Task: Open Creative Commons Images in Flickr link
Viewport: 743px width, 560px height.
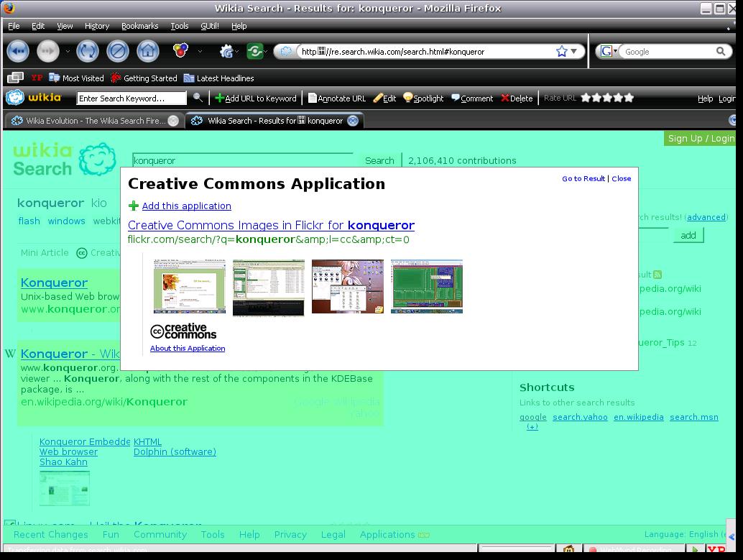Action: click(x=271, y=225)
